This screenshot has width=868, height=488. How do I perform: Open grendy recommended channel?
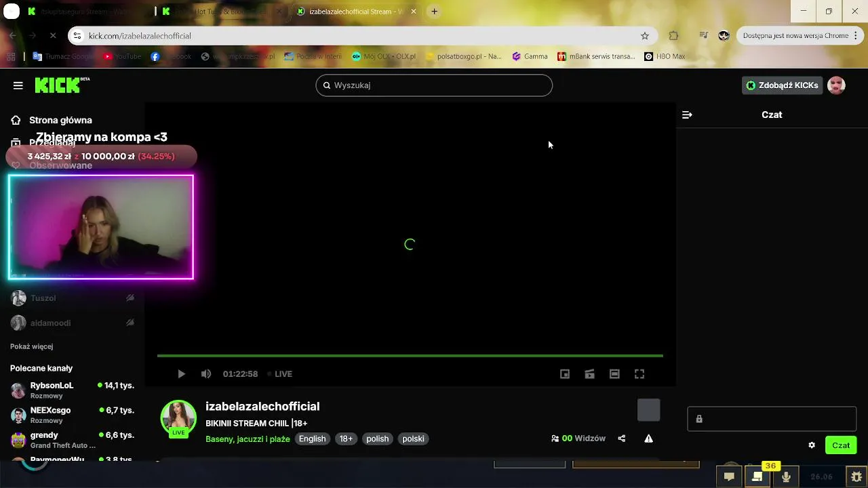[x=72, y=440]
